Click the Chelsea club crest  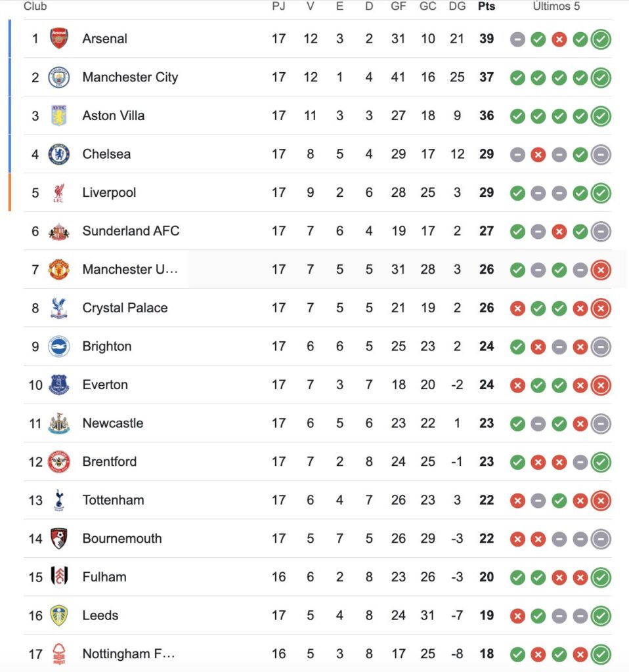point(59,154)
